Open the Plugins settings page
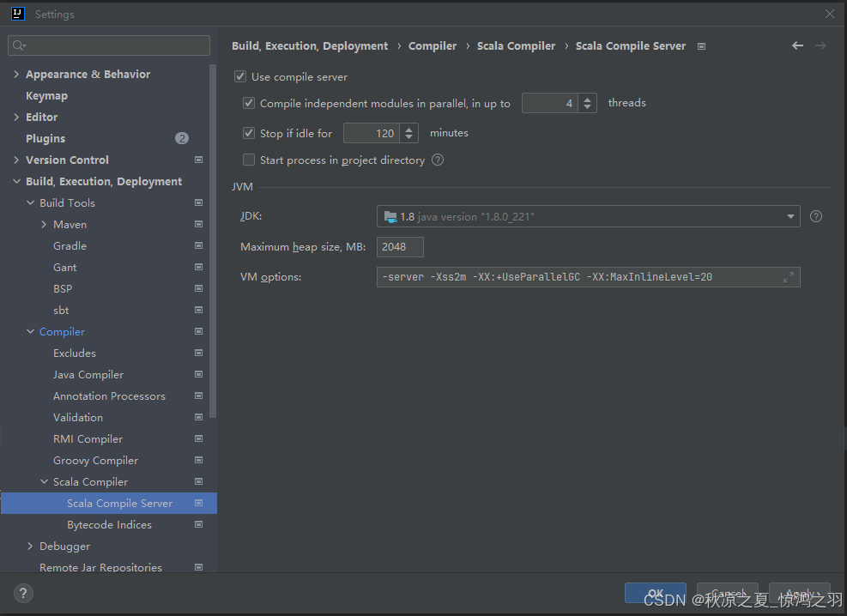Screen dimensions: 847x616 coord(45,138)
